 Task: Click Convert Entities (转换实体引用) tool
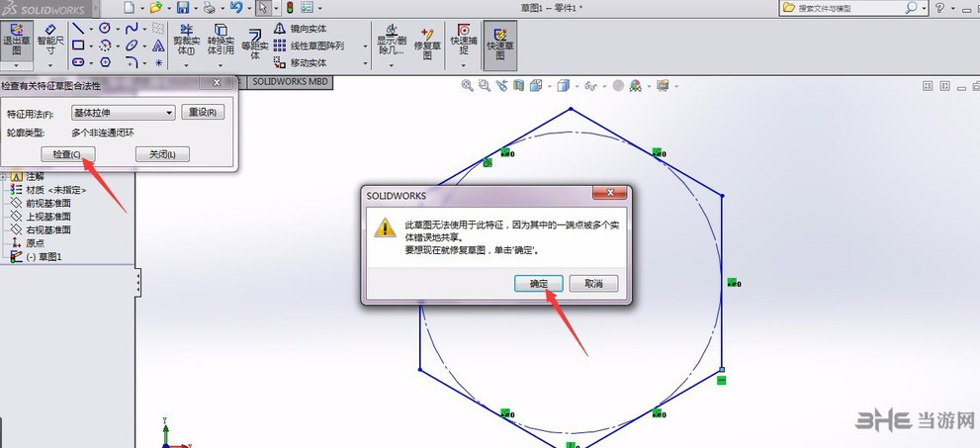coord(221,40)
